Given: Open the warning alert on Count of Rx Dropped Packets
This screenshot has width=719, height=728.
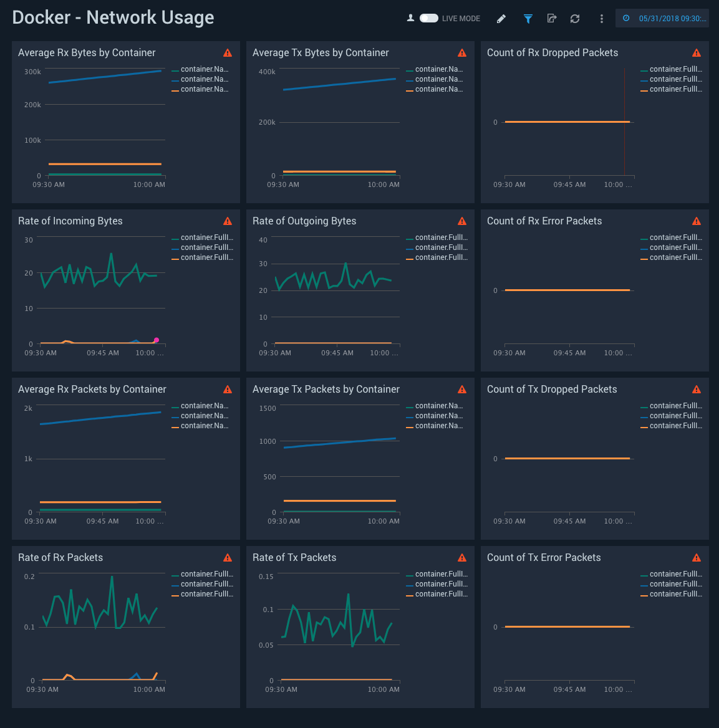Looking at the screenshot, I should coord(697,53).
